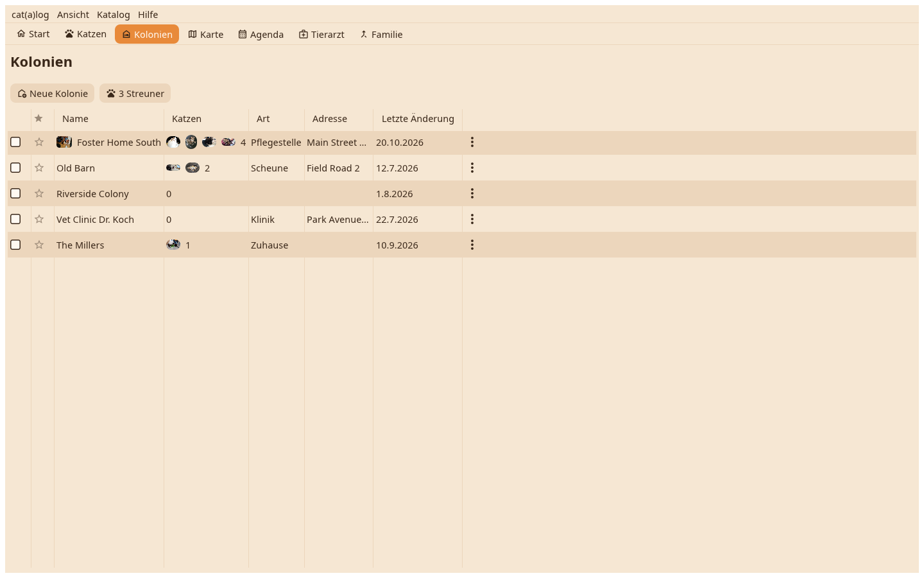Click the star column header icon

coord(38,118)
